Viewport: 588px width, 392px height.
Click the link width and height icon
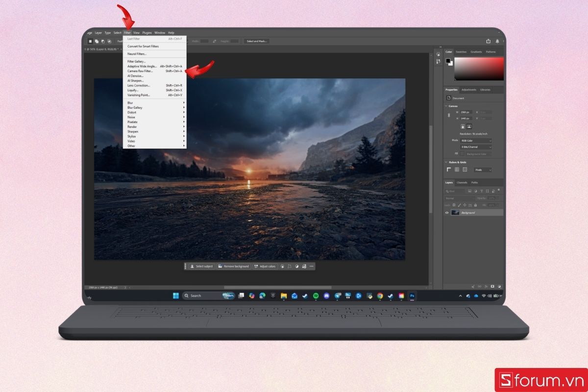tap(448, 115)
